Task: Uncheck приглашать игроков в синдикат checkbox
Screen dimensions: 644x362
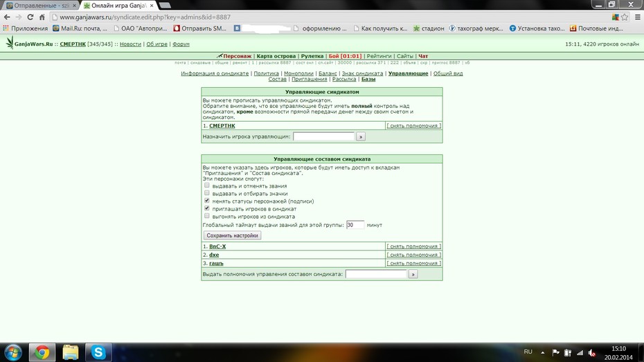Action: click(206, 208)
